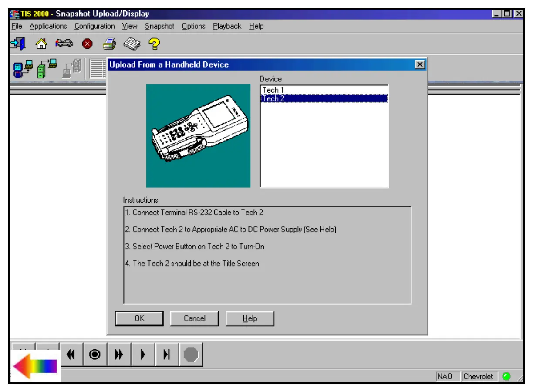Viewport: 533px width, 392px height.
Task: Close the Upload From a Handheld Device dialog
Action: tap(419, 64)
